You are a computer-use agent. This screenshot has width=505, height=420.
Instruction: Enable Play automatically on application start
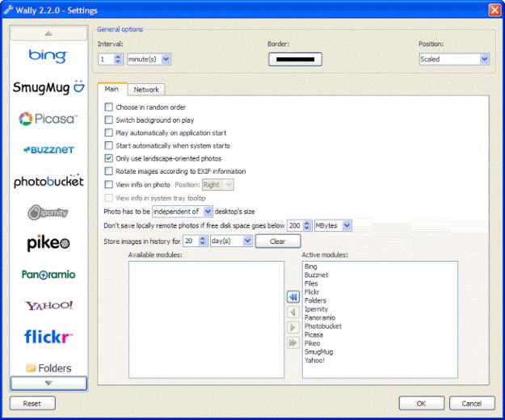(x=109, y=132)
